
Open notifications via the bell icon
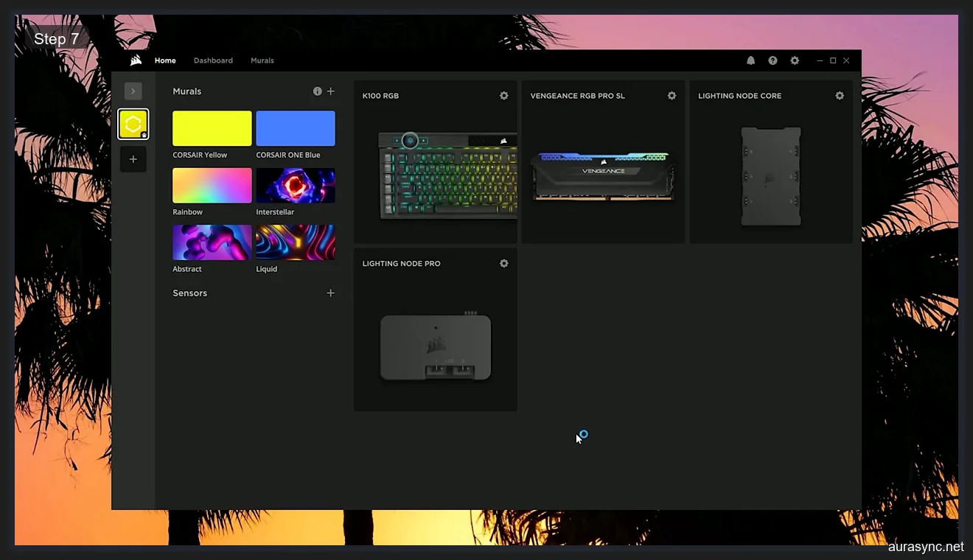(750, 60)
